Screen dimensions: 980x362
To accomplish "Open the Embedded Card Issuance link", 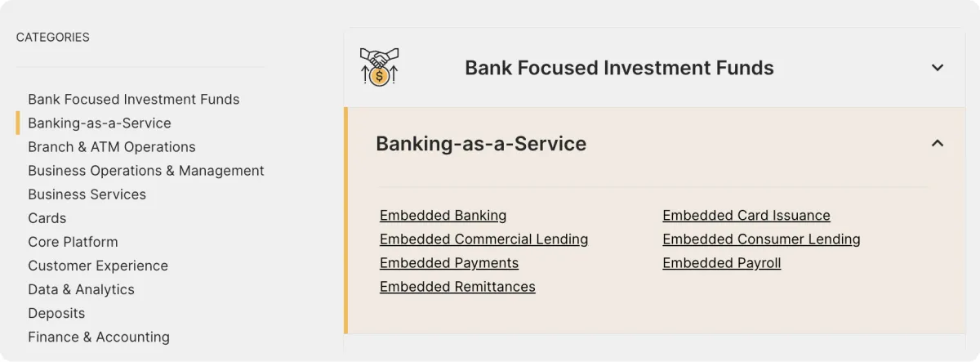I will (746, 216).
